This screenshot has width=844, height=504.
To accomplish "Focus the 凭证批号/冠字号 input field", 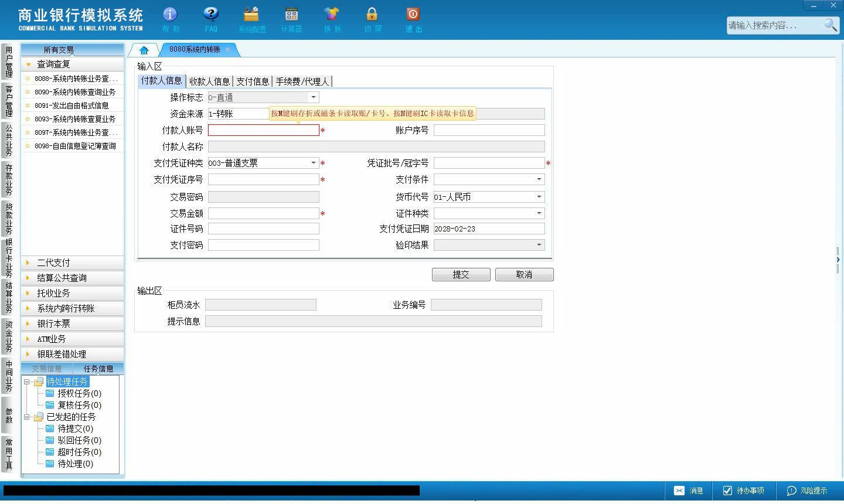I will 489,163.
